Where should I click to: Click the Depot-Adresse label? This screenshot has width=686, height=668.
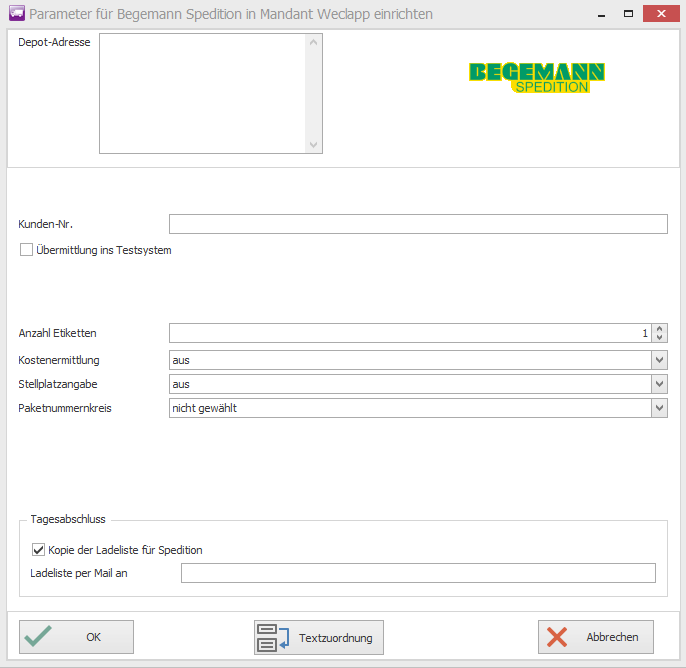(54, 42)
